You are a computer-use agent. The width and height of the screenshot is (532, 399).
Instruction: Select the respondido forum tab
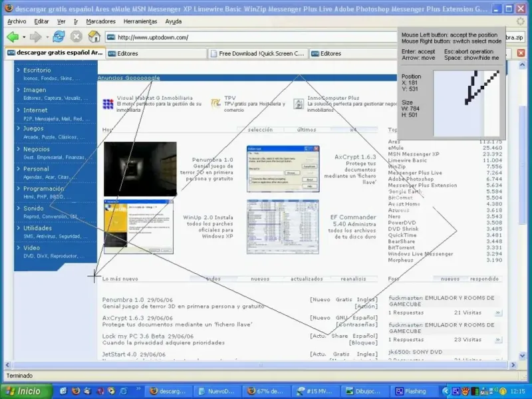tap(484, 279)
